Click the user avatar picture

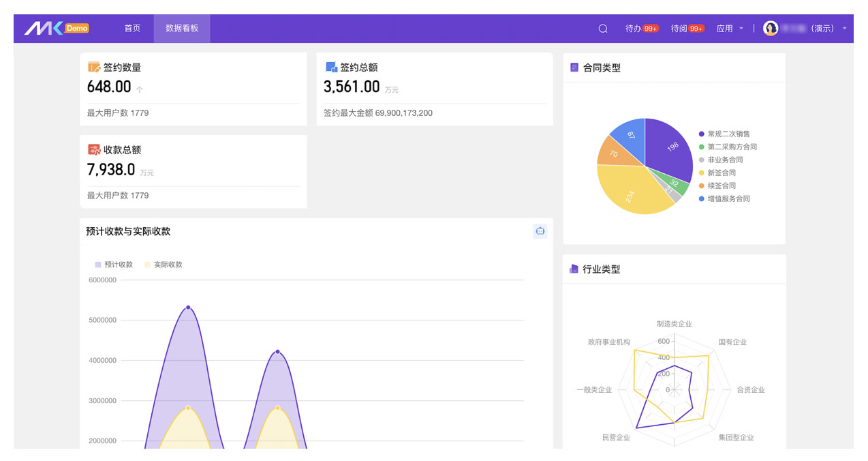tap(771, 29)
